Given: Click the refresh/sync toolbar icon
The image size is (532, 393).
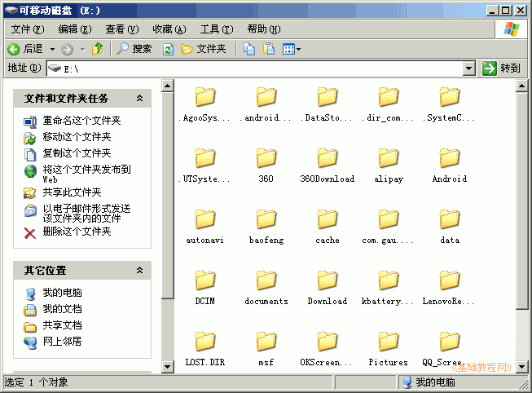Looking at the screenshot, I should (168, 49).
